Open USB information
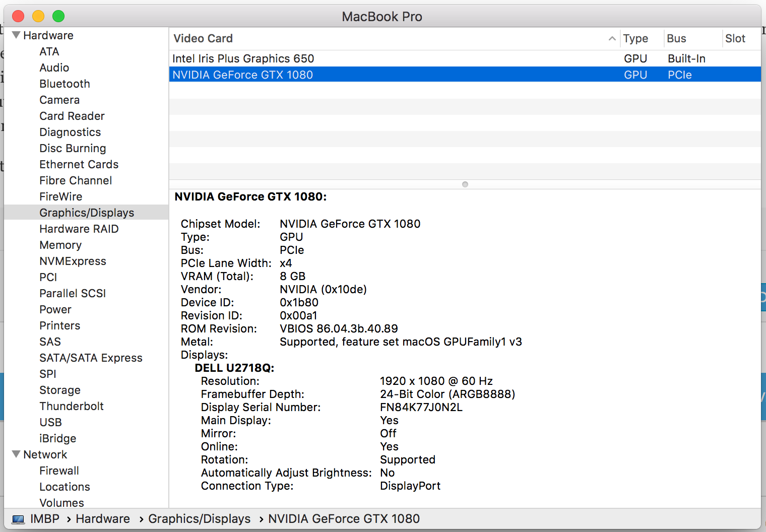 pos(51,422)
